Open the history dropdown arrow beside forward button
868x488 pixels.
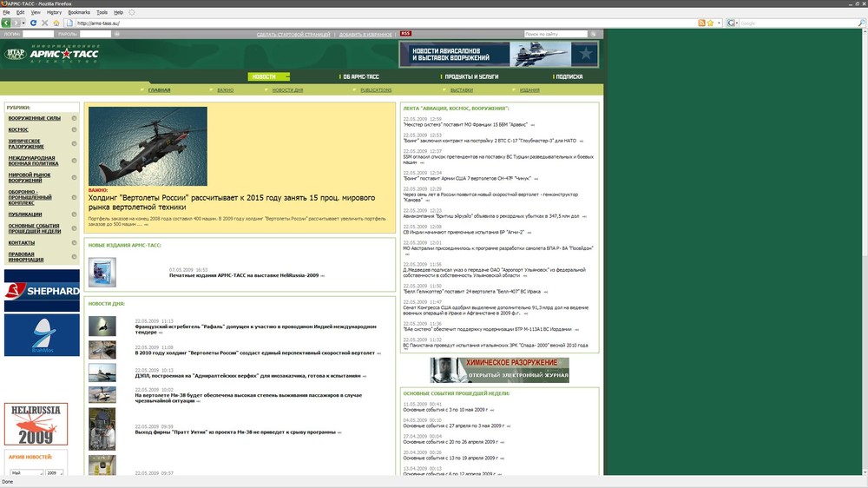23,23
